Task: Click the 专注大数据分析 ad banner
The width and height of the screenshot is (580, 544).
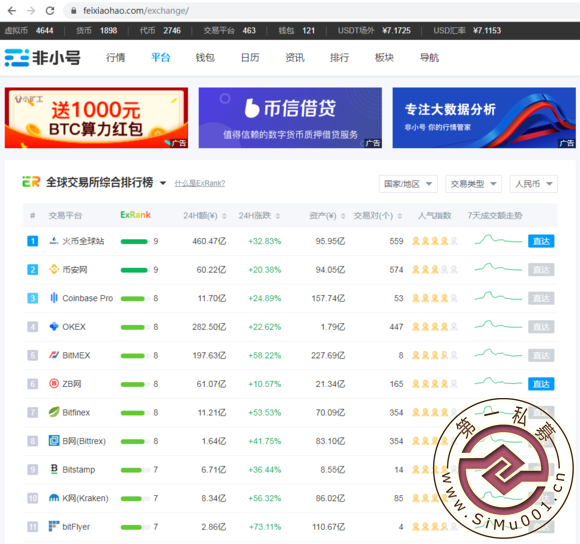Action: (484, 118)
